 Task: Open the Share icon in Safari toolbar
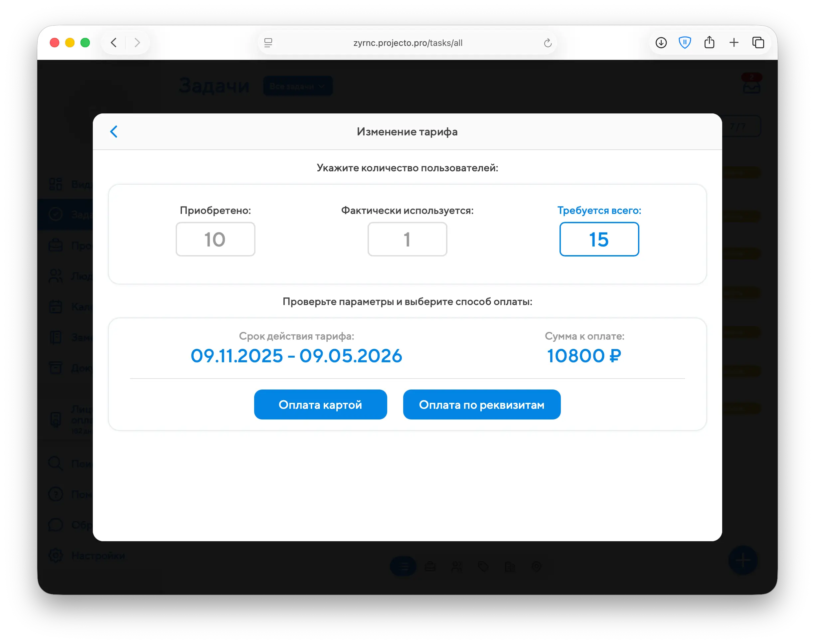click(x=709, y=42)
